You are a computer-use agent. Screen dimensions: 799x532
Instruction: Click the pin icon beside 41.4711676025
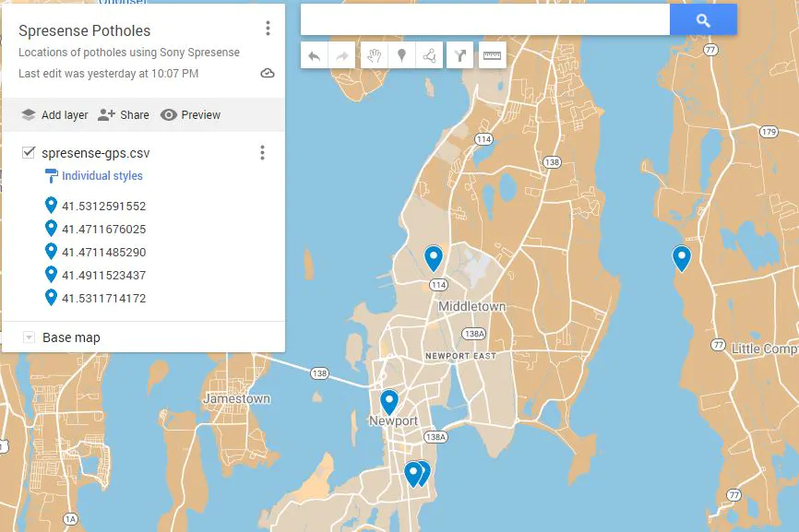point(51,228)
